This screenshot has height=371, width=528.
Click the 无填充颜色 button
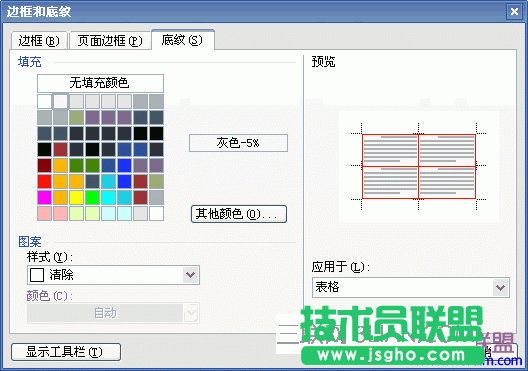click(x=100, y=83)
